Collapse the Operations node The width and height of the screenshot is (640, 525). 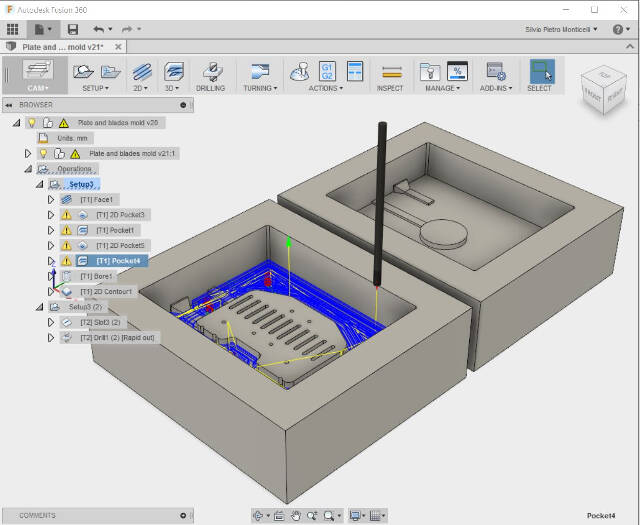[28, 169]
